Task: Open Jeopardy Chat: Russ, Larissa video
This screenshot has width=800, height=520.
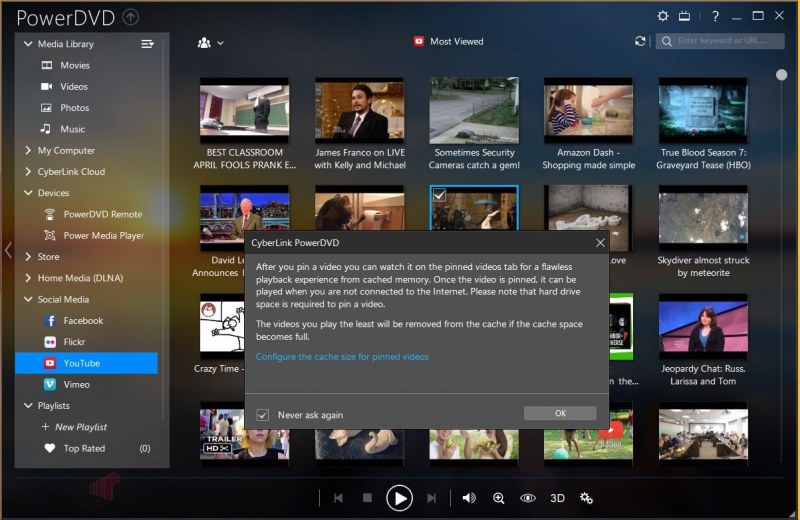Action: point(703,327)
